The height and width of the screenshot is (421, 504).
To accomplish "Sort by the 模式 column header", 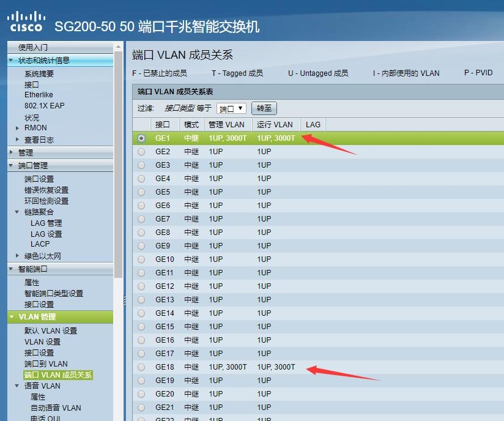I will click(191, 124).
